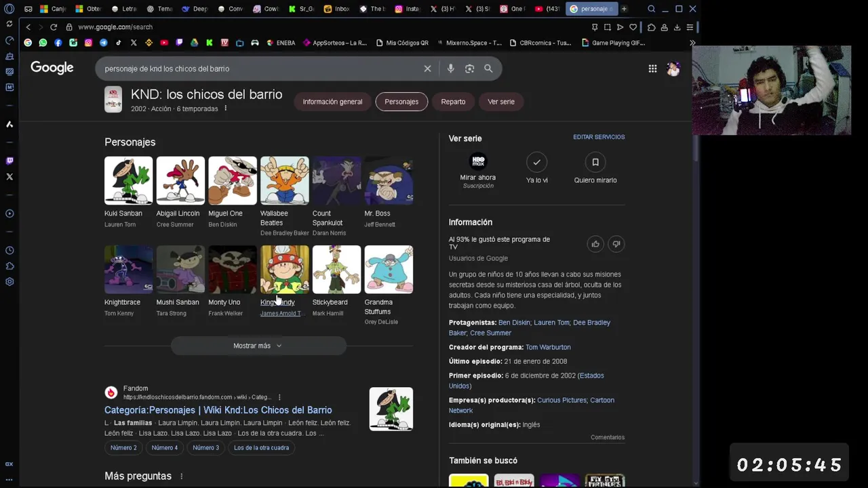Click Wallabee Beatles character thumbnail

(285, 180)
